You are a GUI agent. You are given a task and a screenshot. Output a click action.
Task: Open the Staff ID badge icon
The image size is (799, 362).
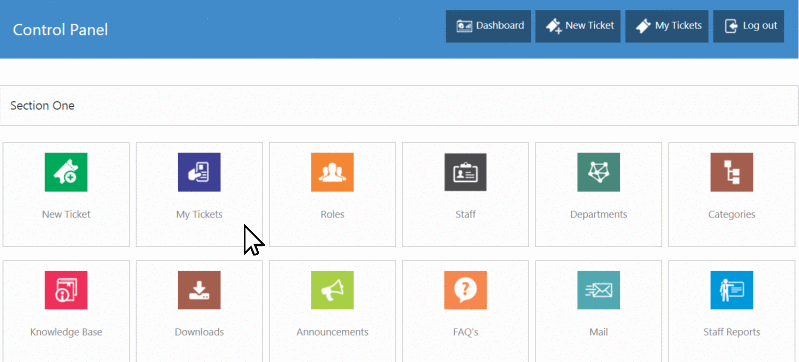465,172
